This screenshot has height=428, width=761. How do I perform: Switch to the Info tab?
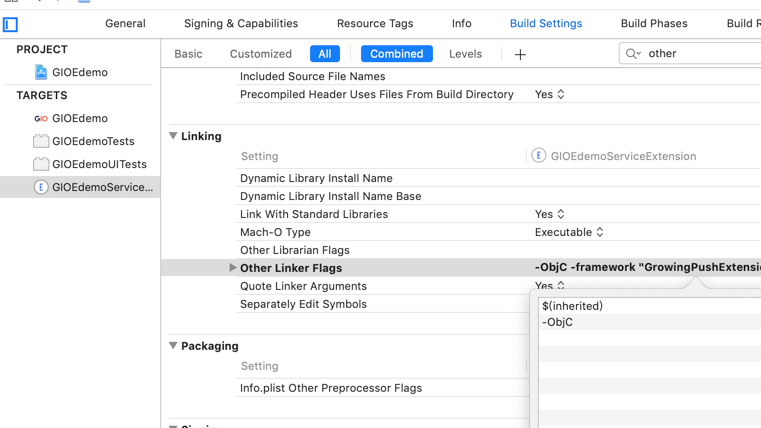pyautogui.click(x=462, y=23)
